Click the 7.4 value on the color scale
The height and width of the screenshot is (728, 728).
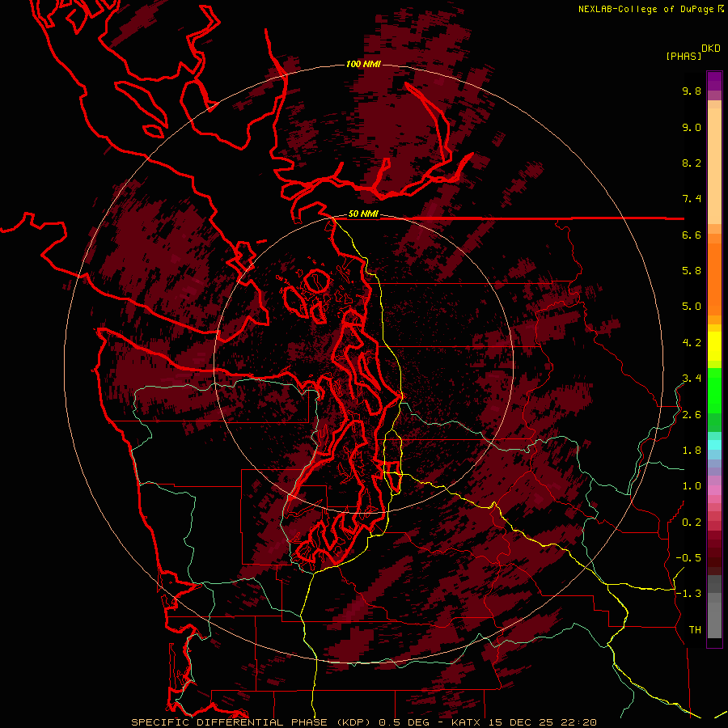692,199
